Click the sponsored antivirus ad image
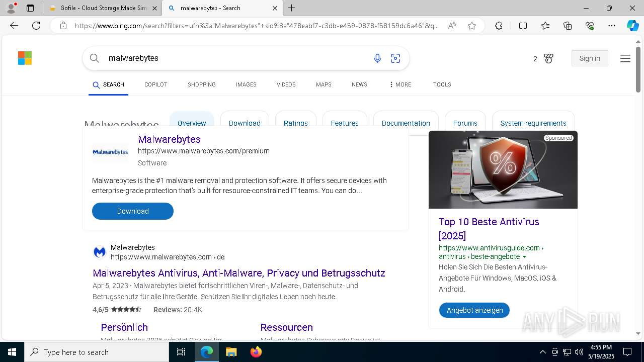 [x=503, y=170]
